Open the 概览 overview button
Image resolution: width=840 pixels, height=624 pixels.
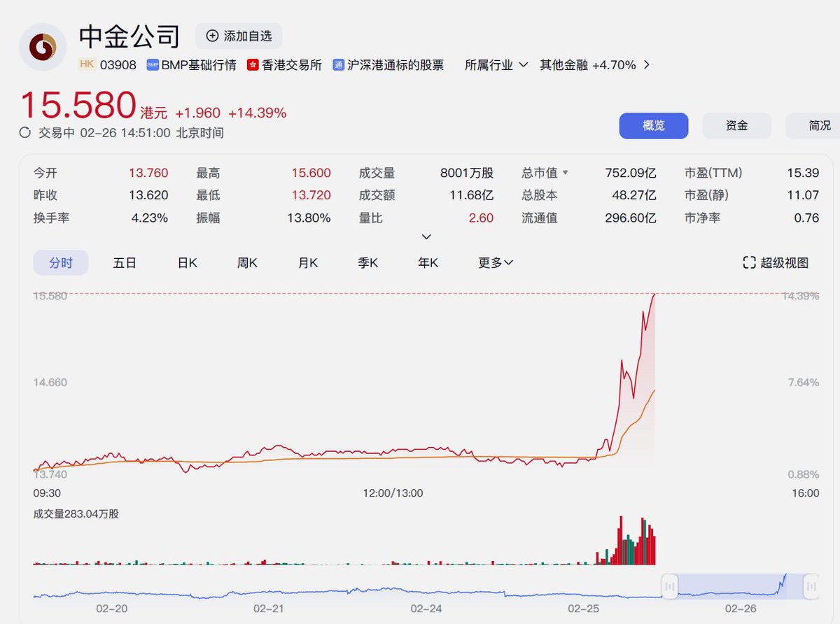click(x=654, y=126)
